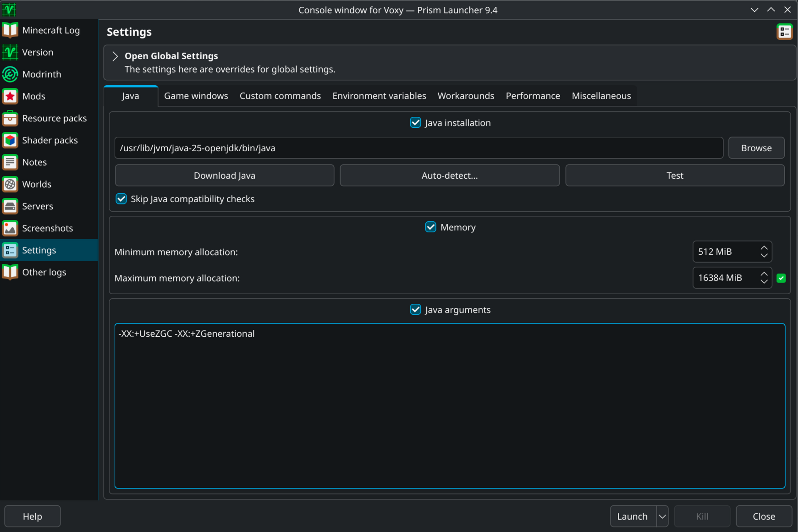Click the Auto-detect... button
The image size is (798, 532).
coord(449,176)
